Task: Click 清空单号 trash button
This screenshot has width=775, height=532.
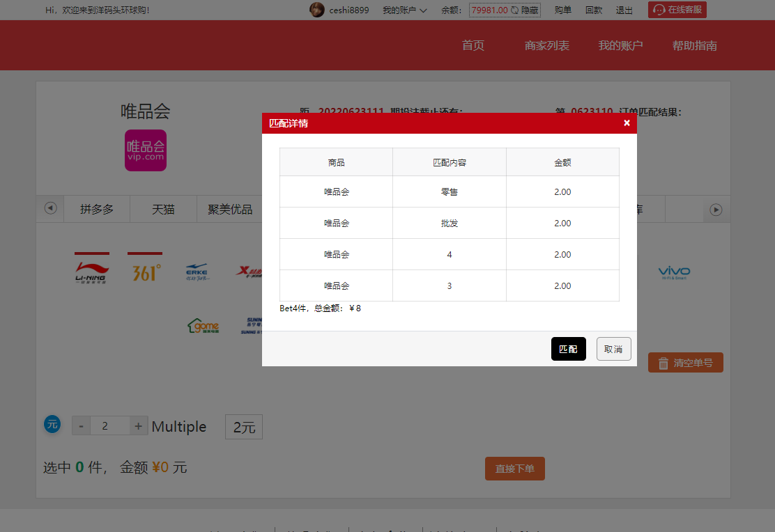Action: (686, 363)
